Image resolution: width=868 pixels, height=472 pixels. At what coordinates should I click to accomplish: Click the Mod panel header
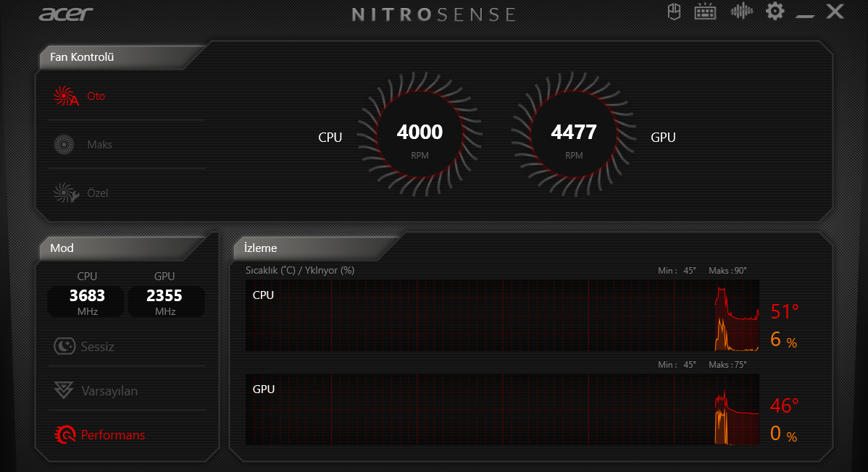122,248
